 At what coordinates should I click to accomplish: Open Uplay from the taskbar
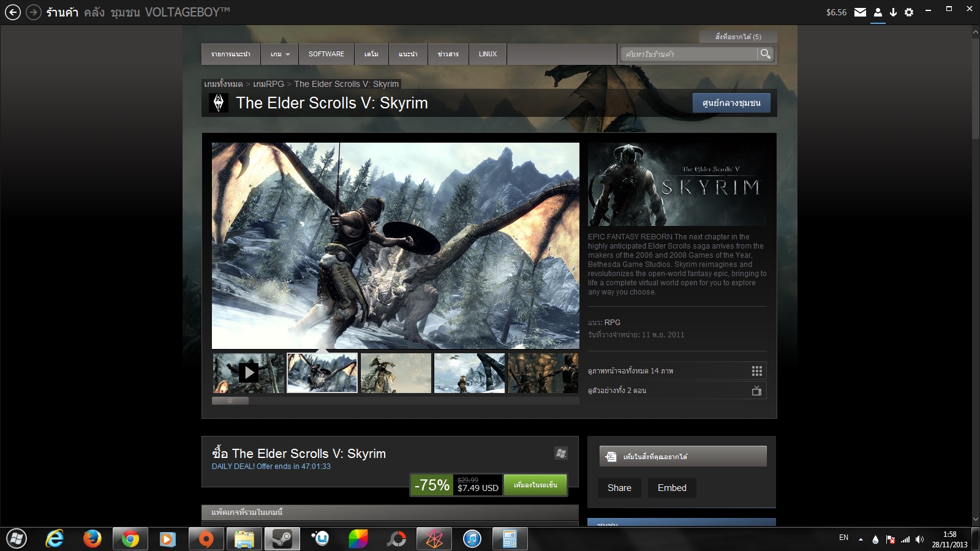click(320, 539)
